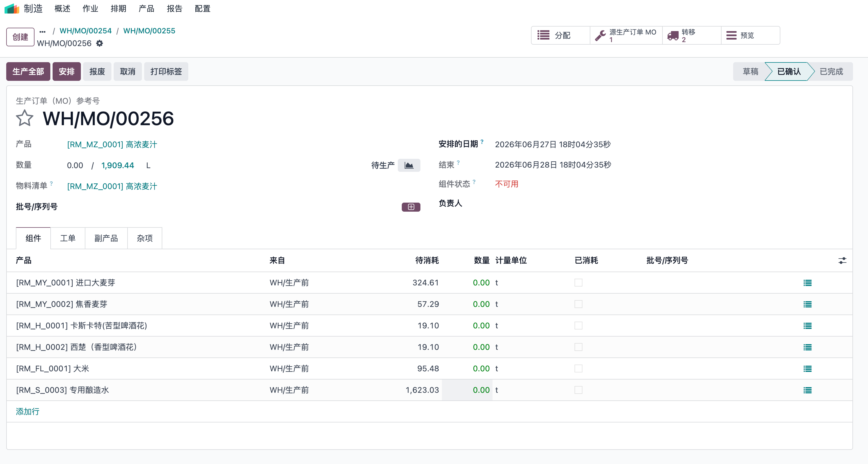Open the 报告 menu
This screenshot has height=464, width=868.
[174, 8]
